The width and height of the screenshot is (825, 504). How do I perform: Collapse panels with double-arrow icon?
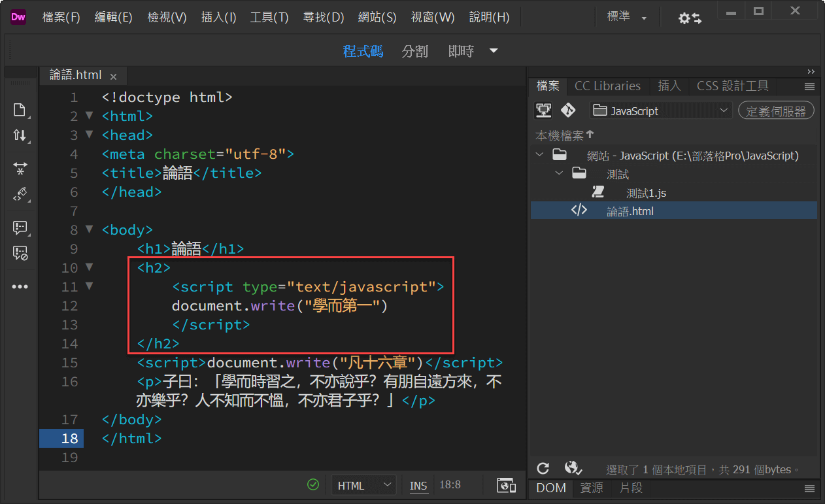[811, 71]
